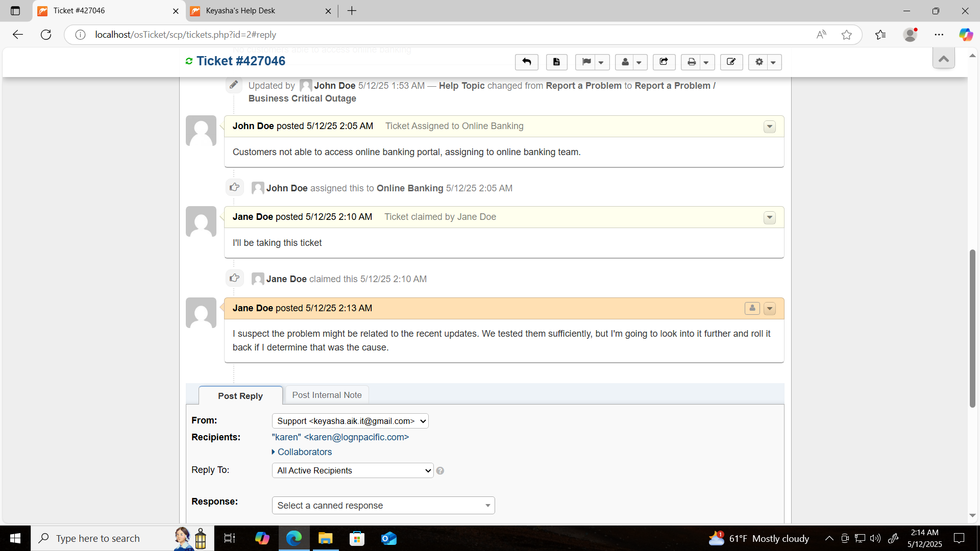Open the gear more-options dropdown arrow

click(x=773, y=63)
